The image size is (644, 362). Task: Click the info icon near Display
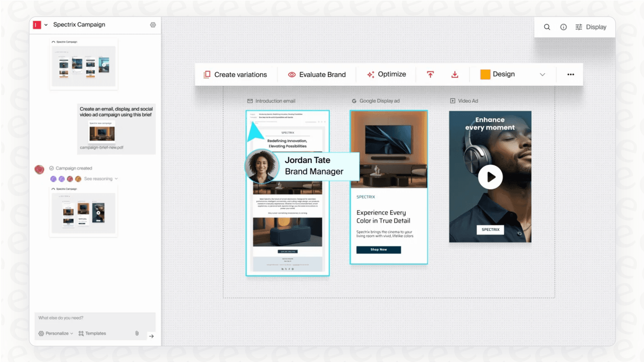coord(563,27)
